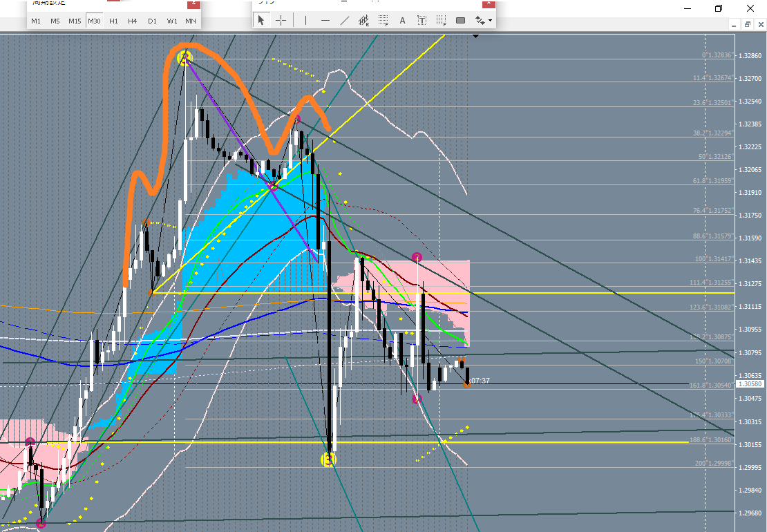Pick the diagonal trendline tool
The image size is (767, 532).
tap(345, 21)
